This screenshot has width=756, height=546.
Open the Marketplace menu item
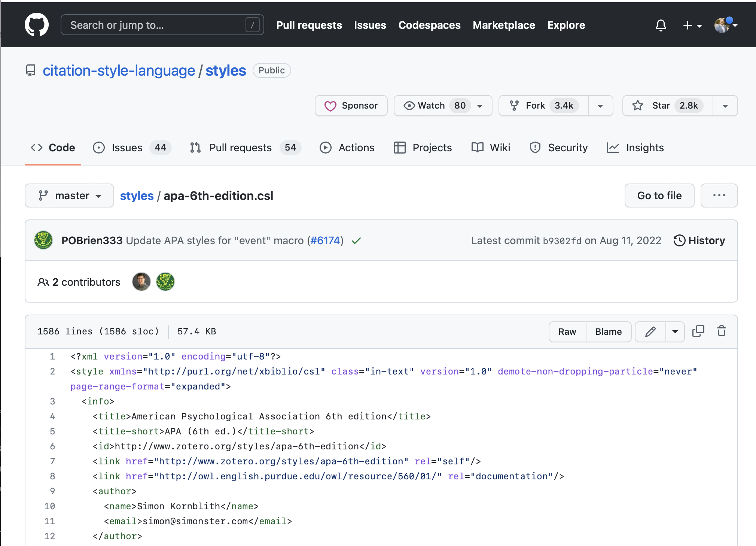click(504, 25)
